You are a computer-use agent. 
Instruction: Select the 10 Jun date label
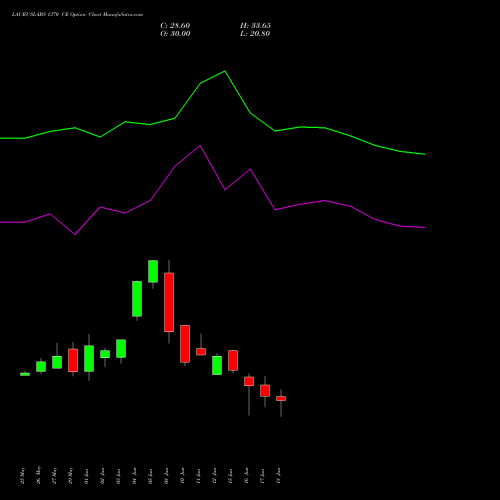(182, 476)
